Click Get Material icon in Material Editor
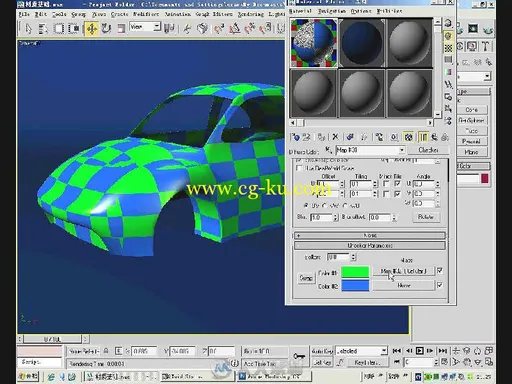512x384 pixels. pos(295,137)
